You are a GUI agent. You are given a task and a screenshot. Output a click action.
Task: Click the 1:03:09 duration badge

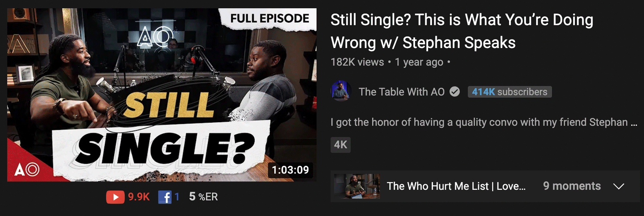(290, 170)
